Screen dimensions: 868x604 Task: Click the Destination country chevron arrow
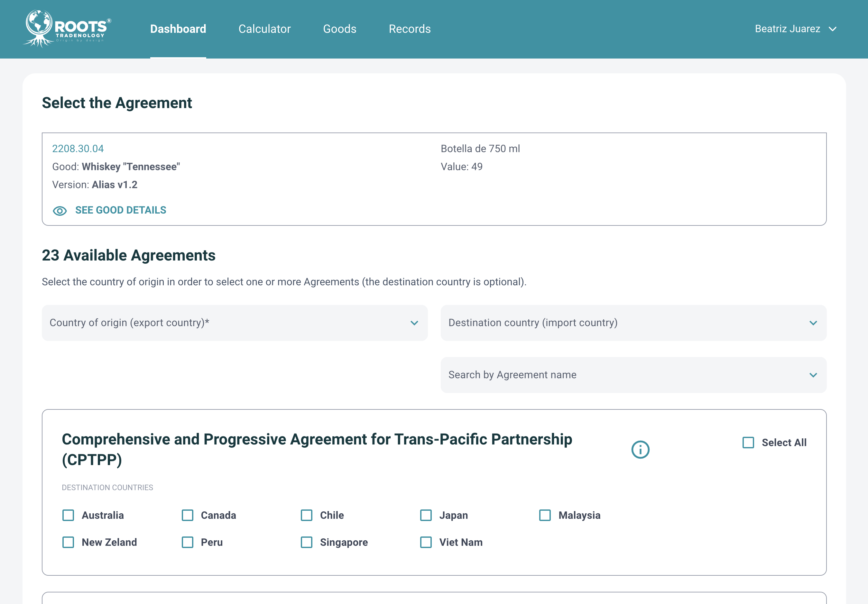[813, 323]
